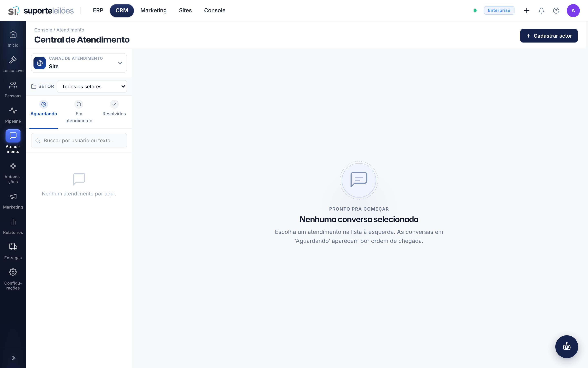Click the PRONTO PRA COMEÇAR label
This screenshot has width=588, height=368.
point(359,209)
